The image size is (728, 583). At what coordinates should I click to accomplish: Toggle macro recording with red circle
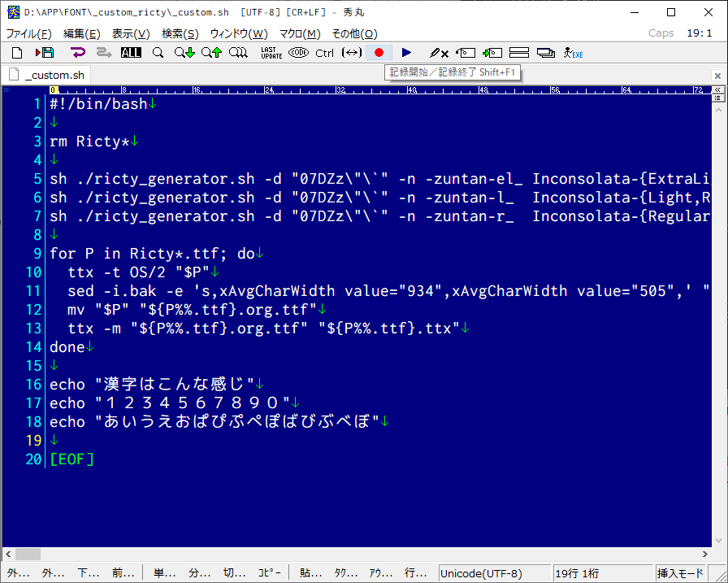click(x=379, y=53)
